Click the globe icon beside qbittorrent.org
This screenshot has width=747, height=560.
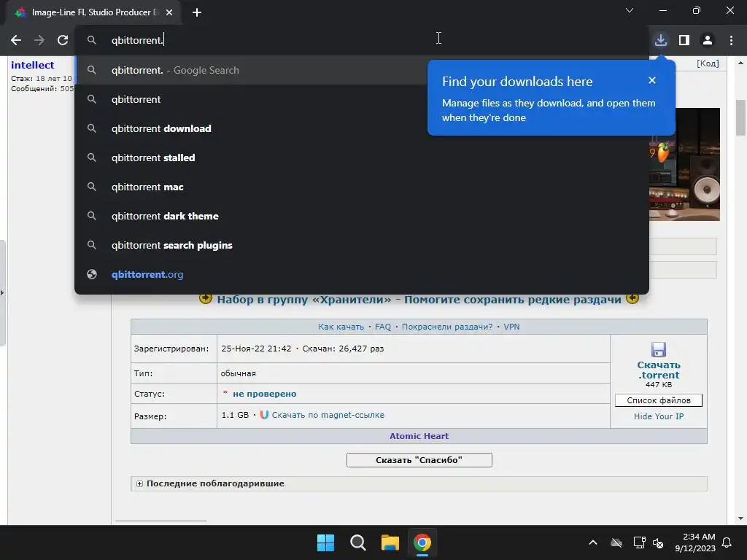(92, 274)
